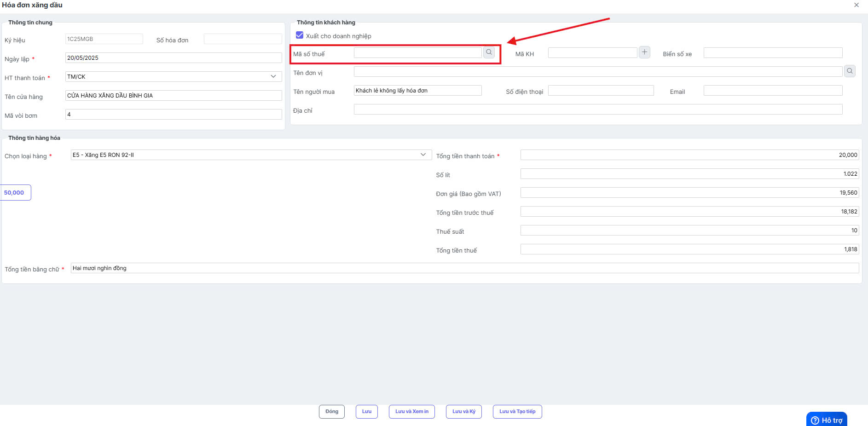Click the Số điện thoại input field
The height and width of the screenshot is (426, 868).
601,91
